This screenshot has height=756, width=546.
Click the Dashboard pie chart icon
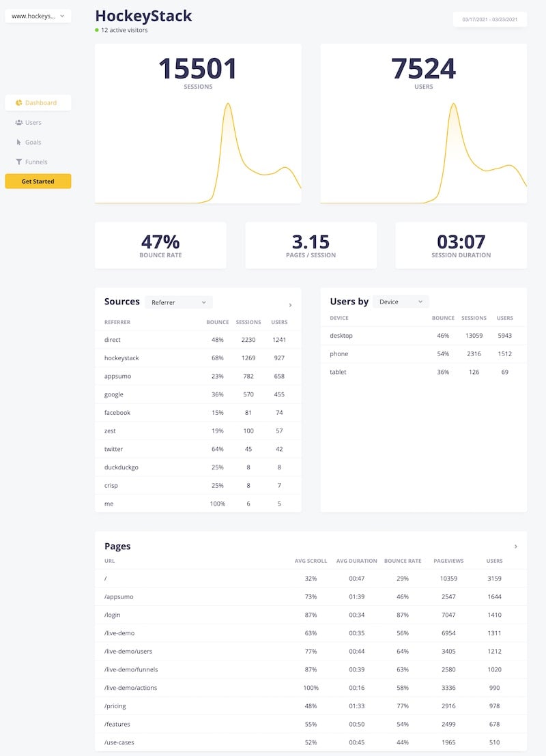coord(19,103)
